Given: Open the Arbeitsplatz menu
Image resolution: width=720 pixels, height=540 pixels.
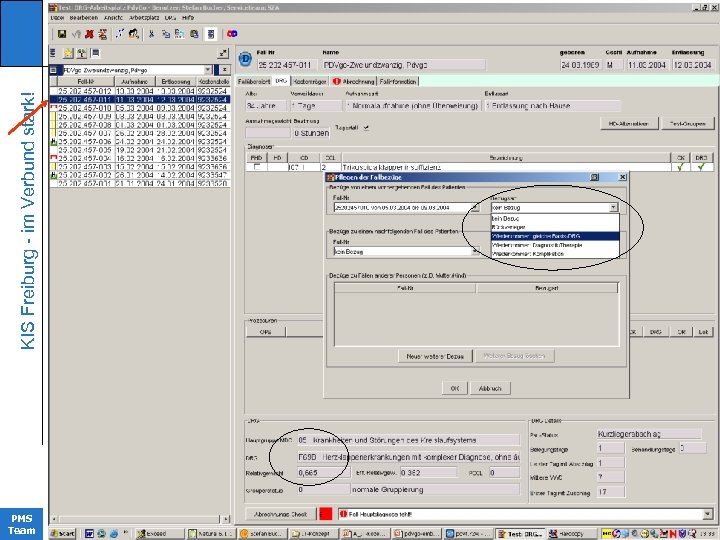Looking at the screenshot, I should click(144, 17).
